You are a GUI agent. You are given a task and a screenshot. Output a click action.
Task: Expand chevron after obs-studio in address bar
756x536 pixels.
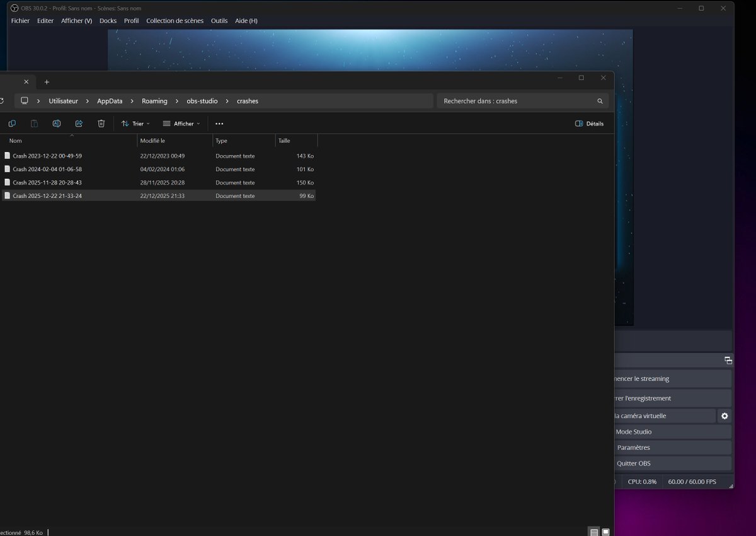click(227, 101)
